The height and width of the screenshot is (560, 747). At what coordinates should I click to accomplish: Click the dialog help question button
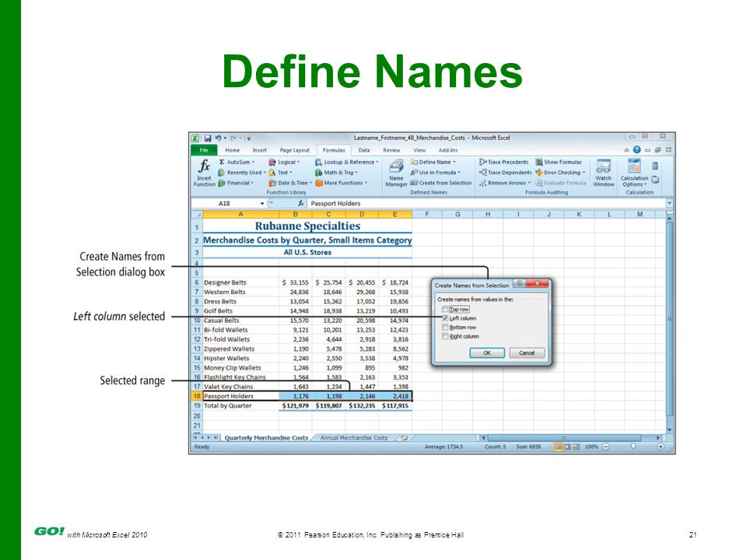pyautogui.click(x=519, y=284)
